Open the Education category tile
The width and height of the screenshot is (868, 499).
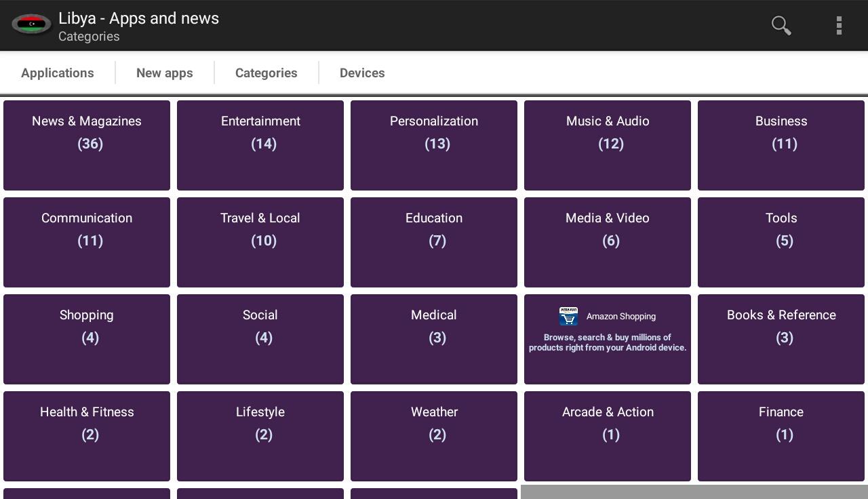(434, 242)
